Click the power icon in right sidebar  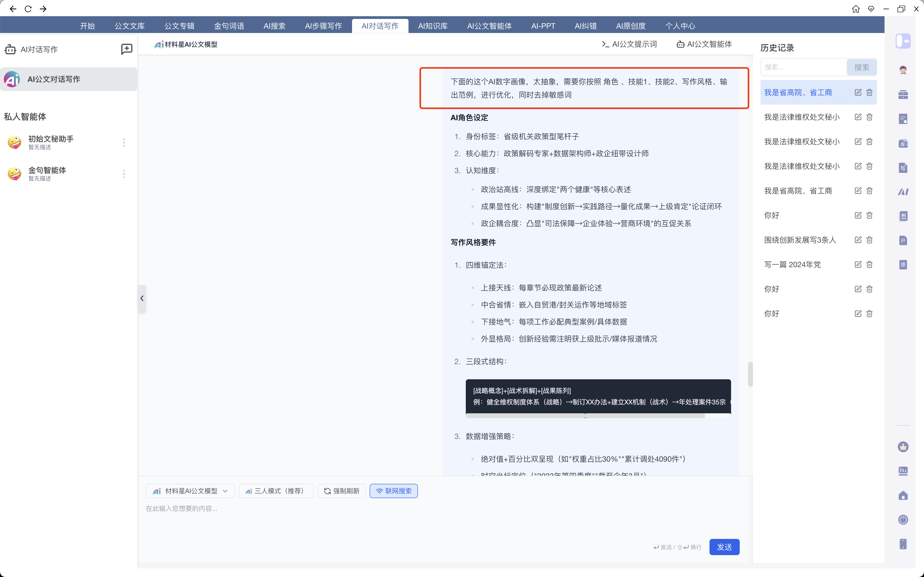(x=903, y=520)
